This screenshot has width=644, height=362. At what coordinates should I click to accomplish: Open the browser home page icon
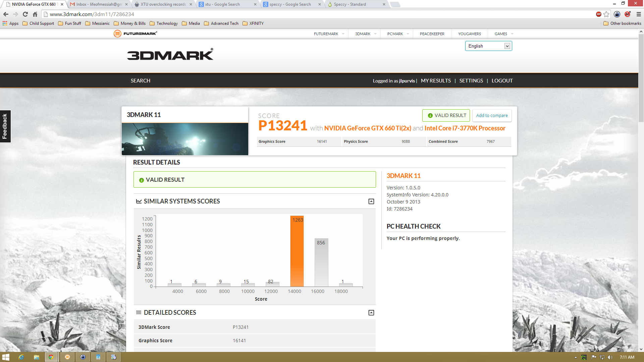[x=35, y=14]
